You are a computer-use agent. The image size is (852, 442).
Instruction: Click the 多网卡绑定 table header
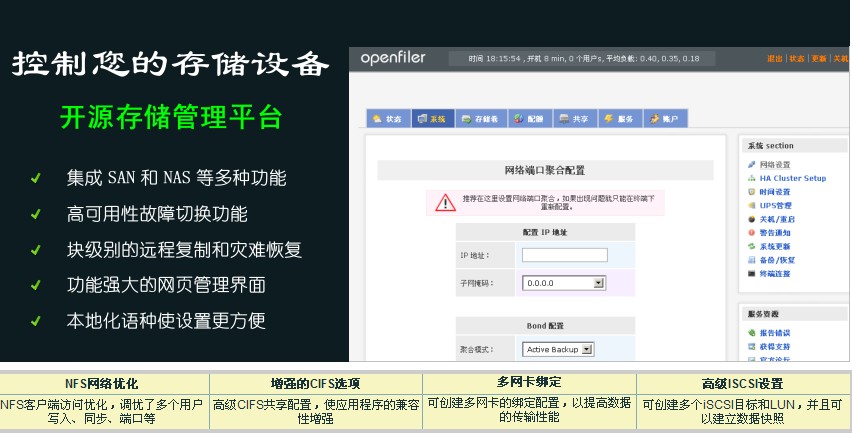point(529,382)
